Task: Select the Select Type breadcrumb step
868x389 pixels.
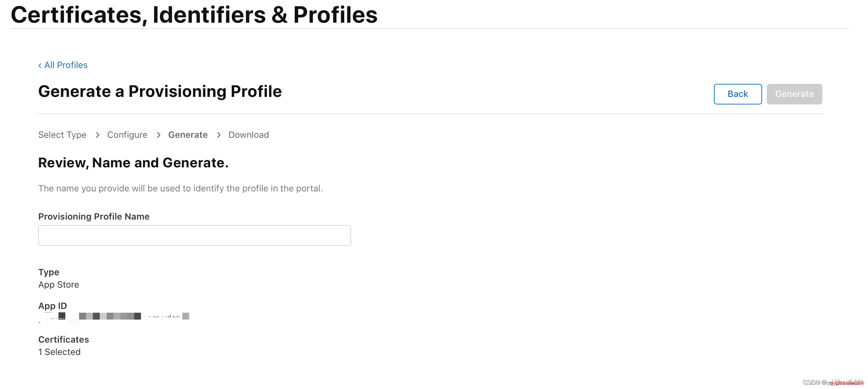Action: pos(62,135)
